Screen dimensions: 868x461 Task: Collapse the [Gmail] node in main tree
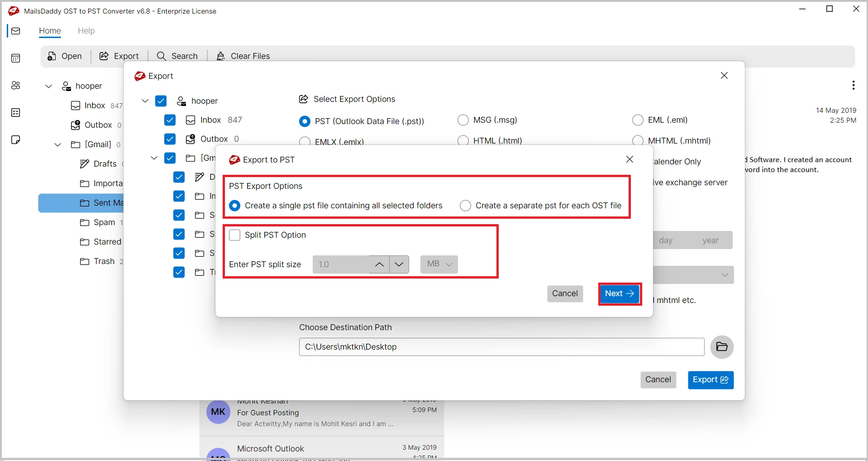[x=58, y=144]
